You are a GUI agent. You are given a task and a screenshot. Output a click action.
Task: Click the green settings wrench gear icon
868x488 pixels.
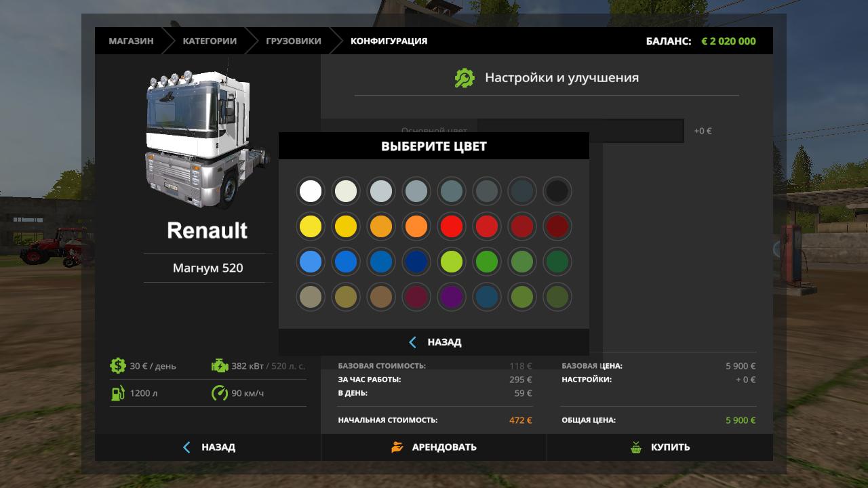(465, 78)
